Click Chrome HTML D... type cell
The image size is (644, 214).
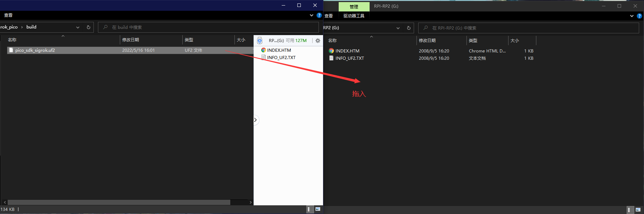click(x=487, y=51)
